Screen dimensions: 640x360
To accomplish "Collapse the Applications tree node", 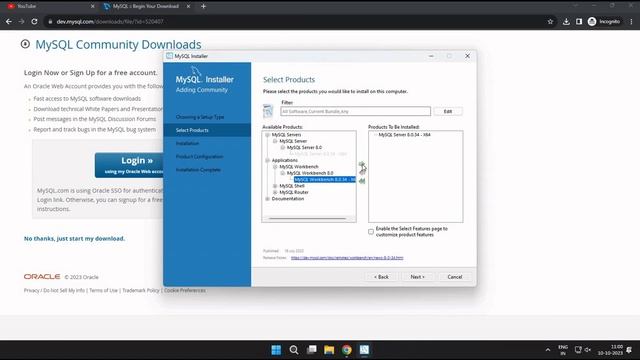I will [267, 160].
